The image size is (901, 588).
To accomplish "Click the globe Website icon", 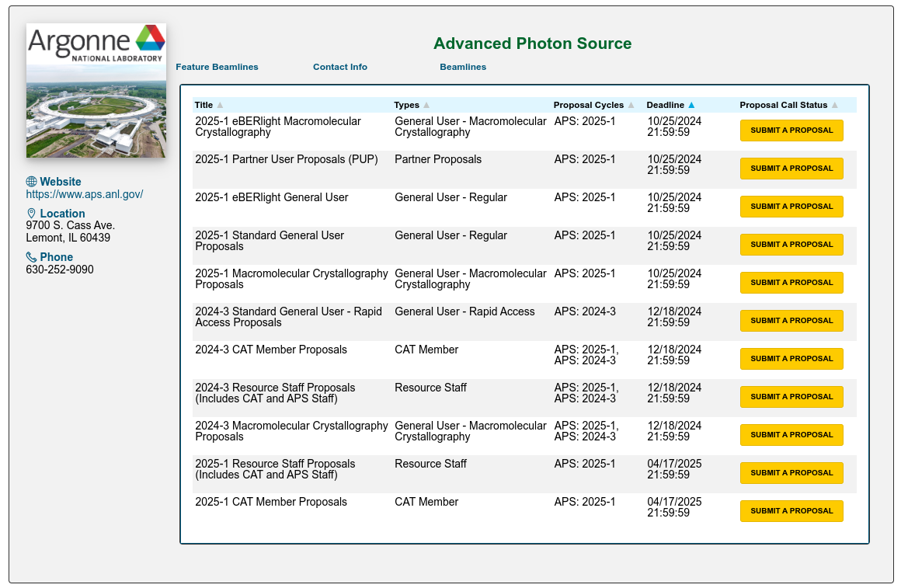I will pos(32,182).
